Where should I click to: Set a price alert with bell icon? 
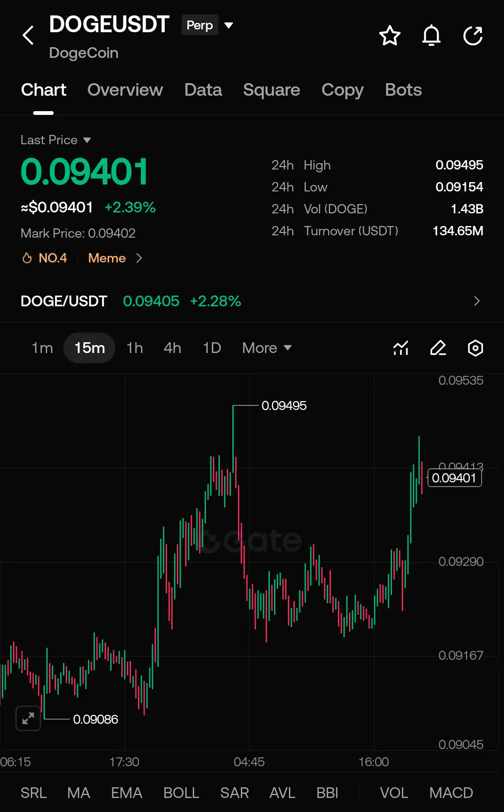(431, 35)
